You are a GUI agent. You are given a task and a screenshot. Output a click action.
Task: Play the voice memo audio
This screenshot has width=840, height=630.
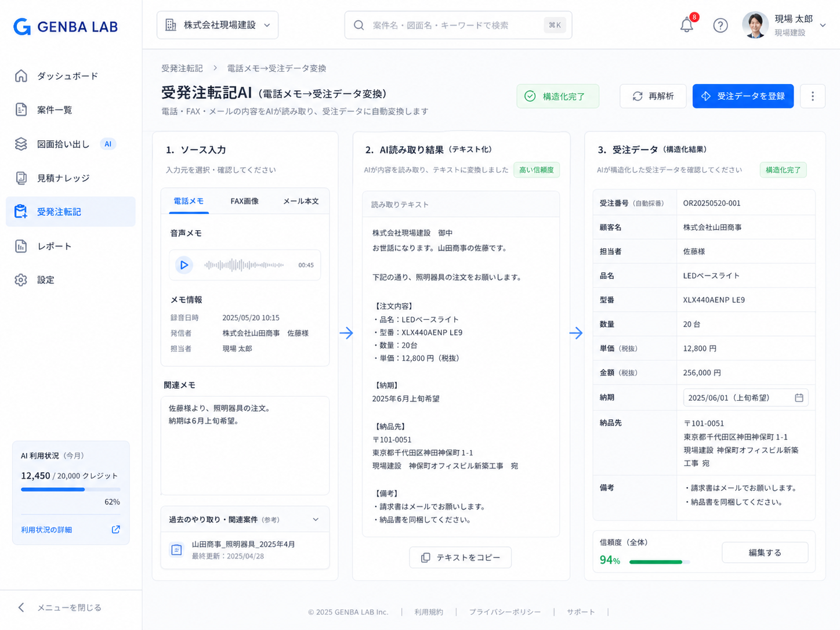pos(184,265)
